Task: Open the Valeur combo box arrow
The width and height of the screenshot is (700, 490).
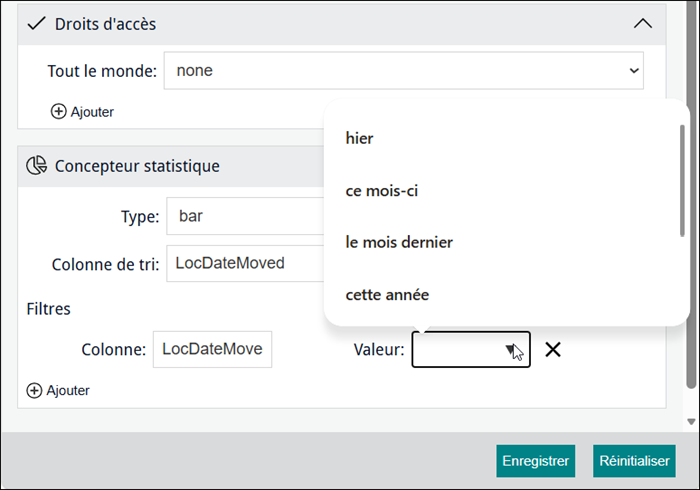Action: [x=510, y=349]
